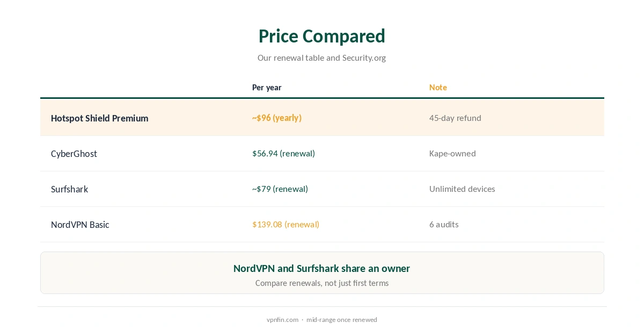Click the '~$79 (renewal)' price cell
Viewport: 644px width, 330px height.
(x=280, y=189)
